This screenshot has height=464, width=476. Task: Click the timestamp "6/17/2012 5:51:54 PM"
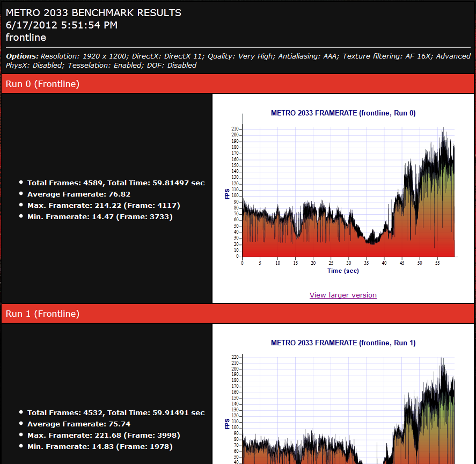pyautogui.click(x=62, y=25)
